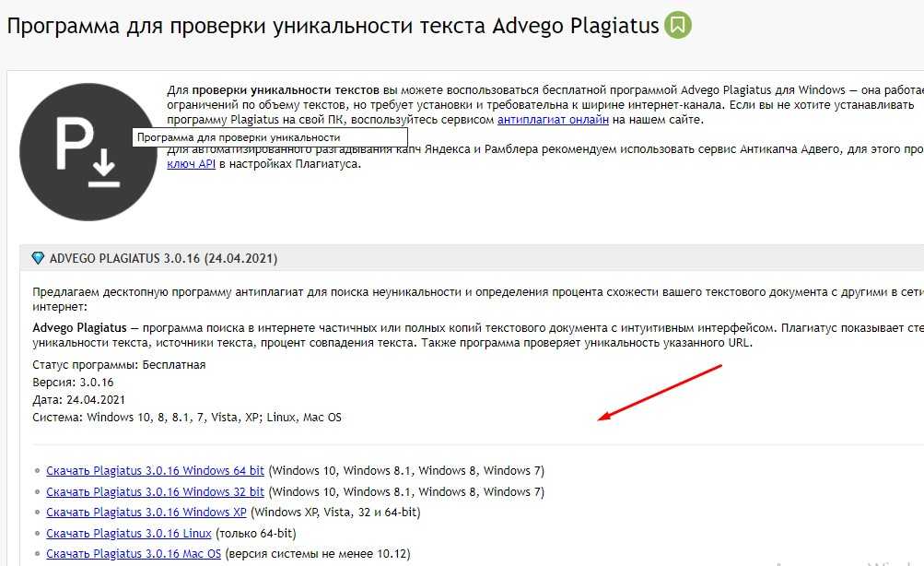This screenshot has height=566, width=924.
Task: Click the "Статус программы: Бесплатная" line
Action: pos(119,365)
